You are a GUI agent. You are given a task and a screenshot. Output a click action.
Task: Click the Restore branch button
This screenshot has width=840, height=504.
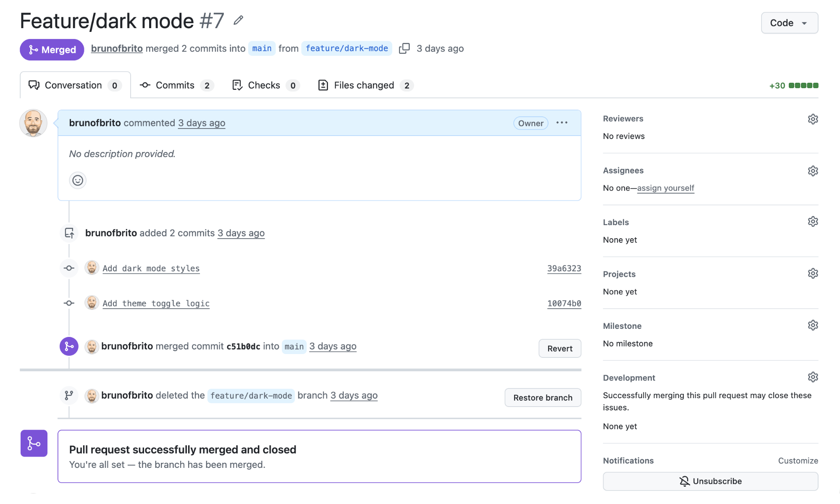pyautogui.click(x=543, y=397)
